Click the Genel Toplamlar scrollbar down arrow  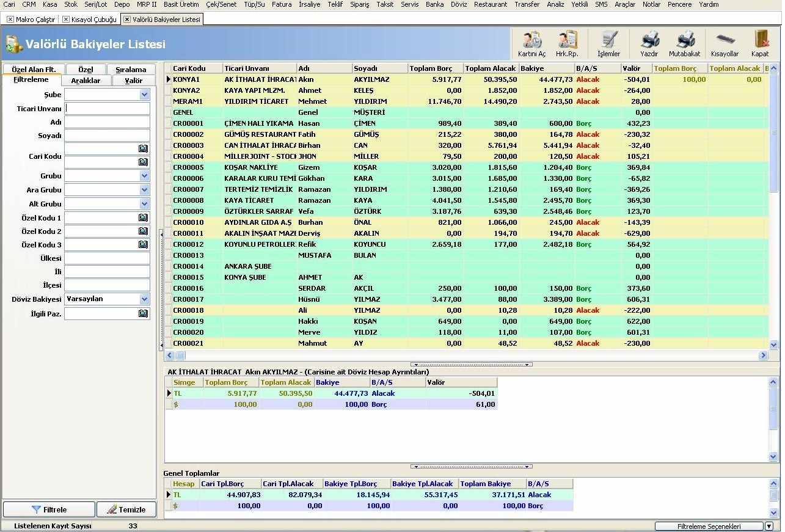(x=774, y=512)
